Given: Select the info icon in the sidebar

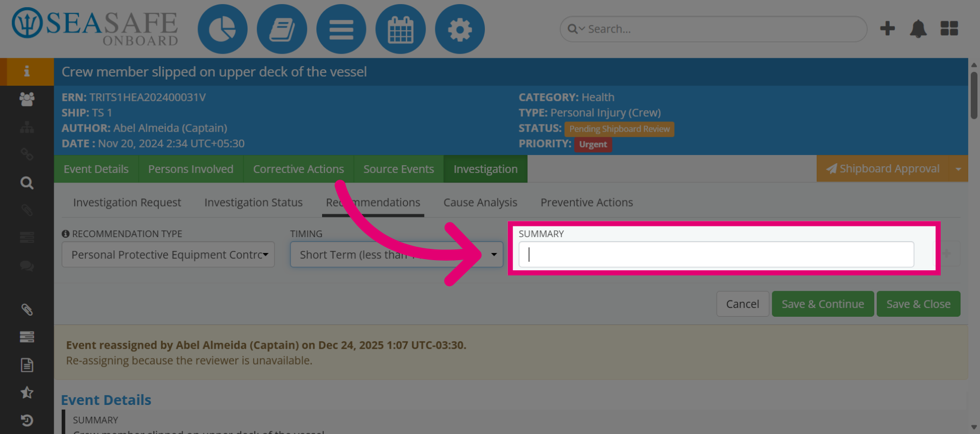Looking at the screenshot, I should click(27, 71).
